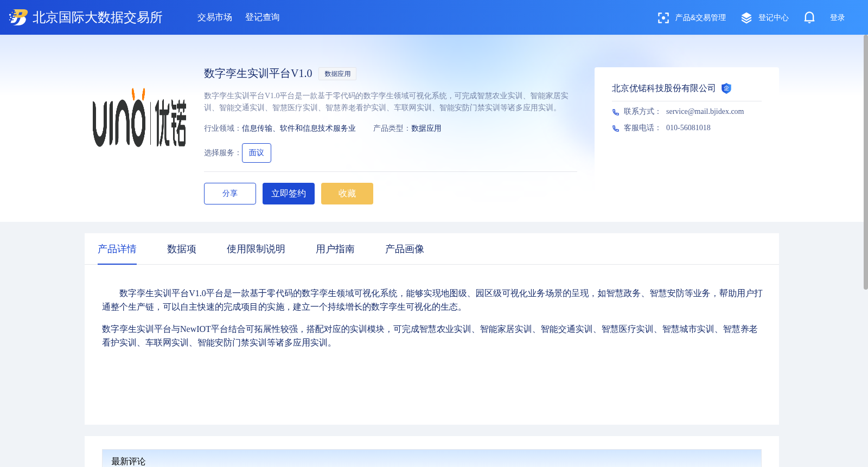
Task: Click the 收藏 favorite button
Action: tap(347, 194)
